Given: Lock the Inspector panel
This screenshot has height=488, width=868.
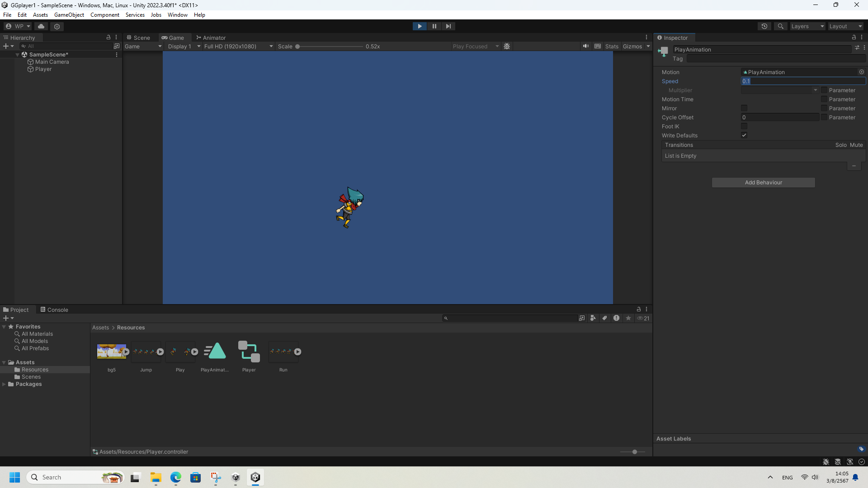Looking at the screenshot, I should coord(854,38).
